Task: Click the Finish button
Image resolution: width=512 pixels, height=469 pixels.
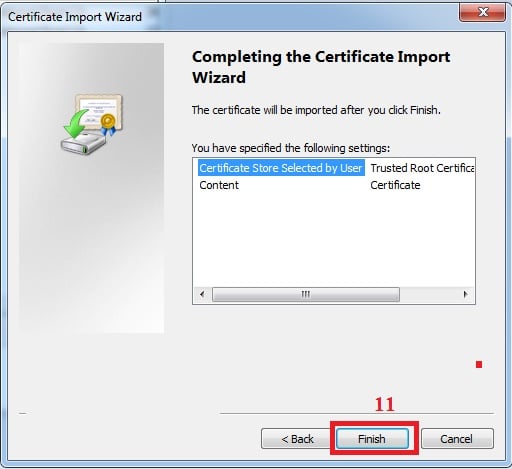Action: coord(372,439)
